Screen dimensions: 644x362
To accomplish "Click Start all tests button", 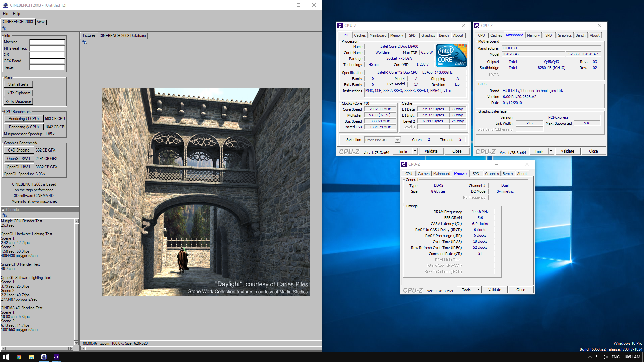I will 18,84.
